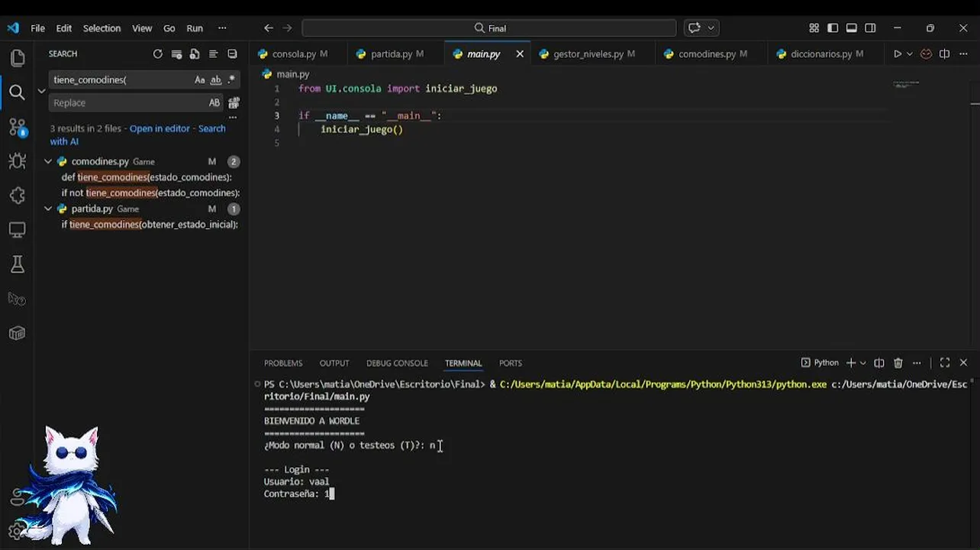Open the Extensions view

tap(17, 196)
